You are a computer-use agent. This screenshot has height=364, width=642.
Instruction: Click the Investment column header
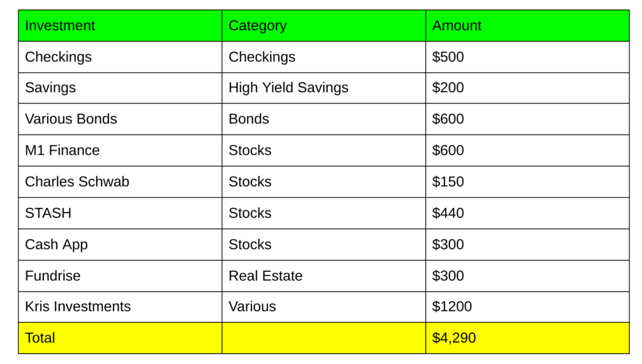click(x=60, y=26)
